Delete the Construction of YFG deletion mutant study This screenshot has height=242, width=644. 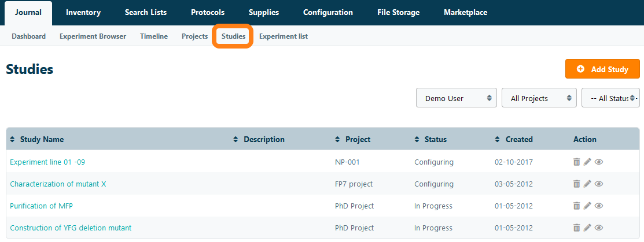point(576,228)
